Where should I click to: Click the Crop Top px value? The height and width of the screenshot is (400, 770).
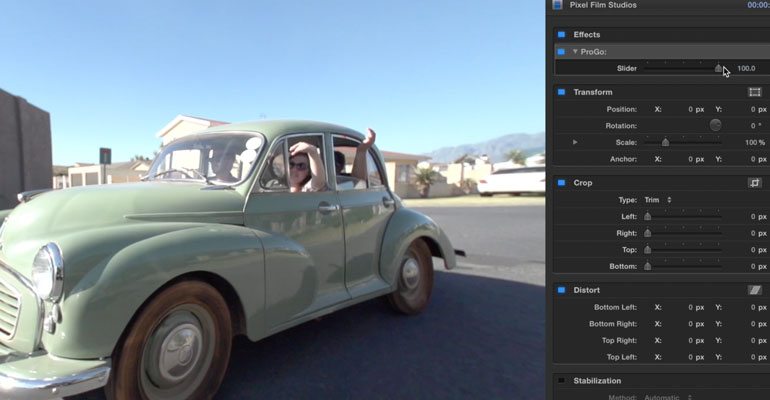tap(758, 250)
